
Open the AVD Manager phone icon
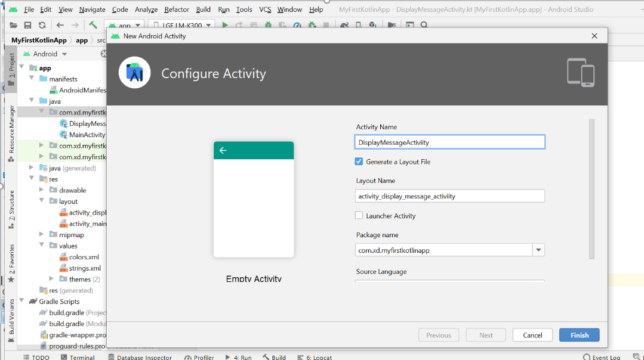359,25
